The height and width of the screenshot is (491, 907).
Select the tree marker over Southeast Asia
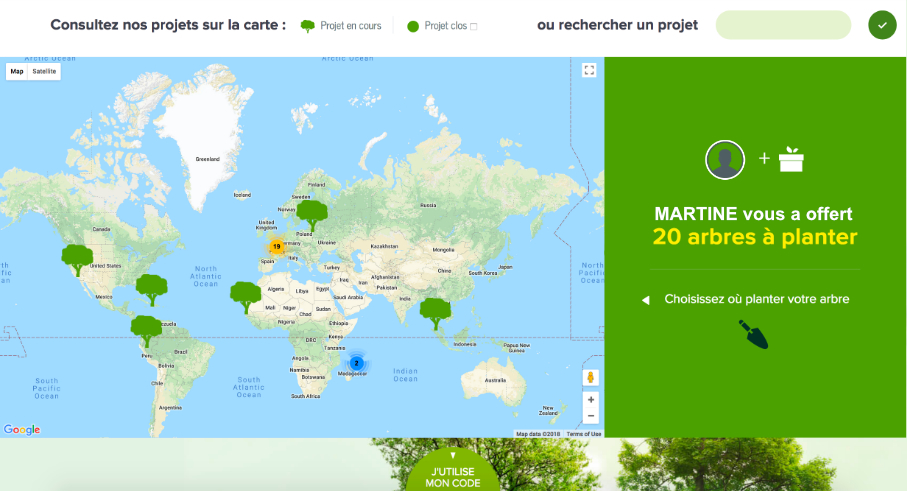435,312
